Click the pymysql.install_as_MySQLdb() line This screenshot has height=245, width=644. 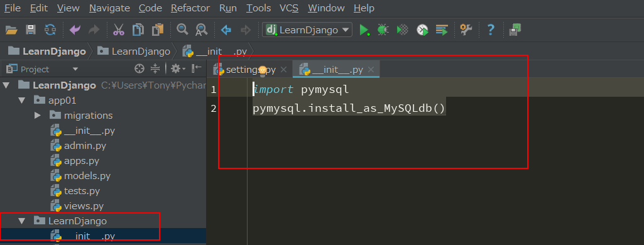349,108
